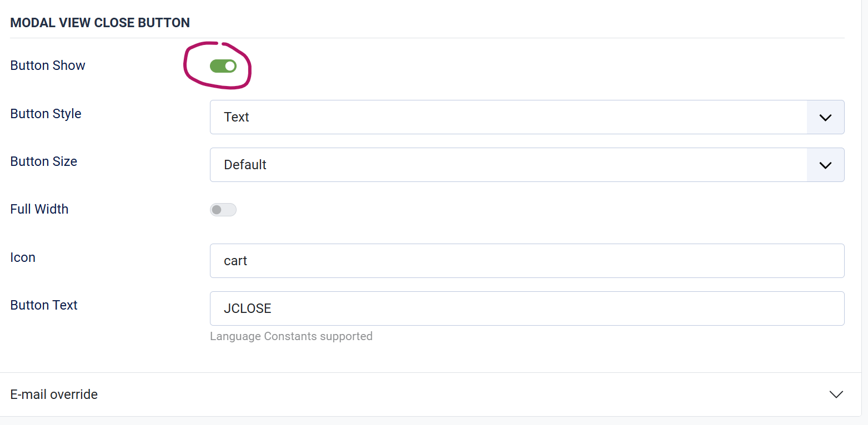Click the white knob on Button Show
The width and height of the screenshot is (868, 425).
pyautogui.click(x=230, y=67)
